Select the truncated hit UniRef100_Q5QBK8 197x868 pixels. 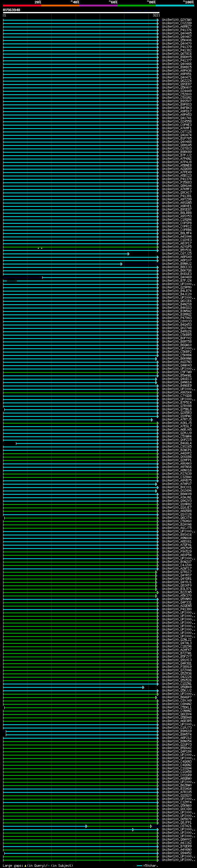click(177, 687)
